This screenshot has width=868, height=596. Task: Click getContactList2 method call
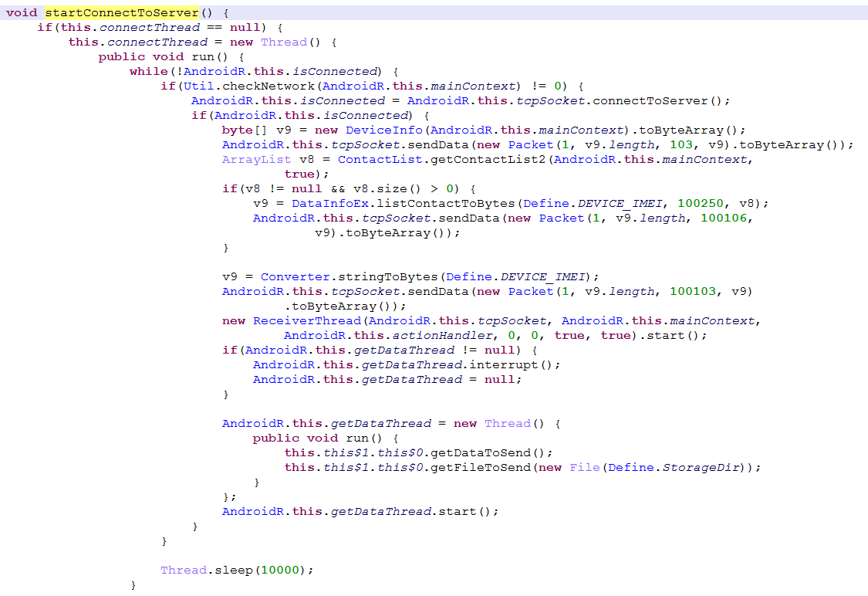[488, 160]
